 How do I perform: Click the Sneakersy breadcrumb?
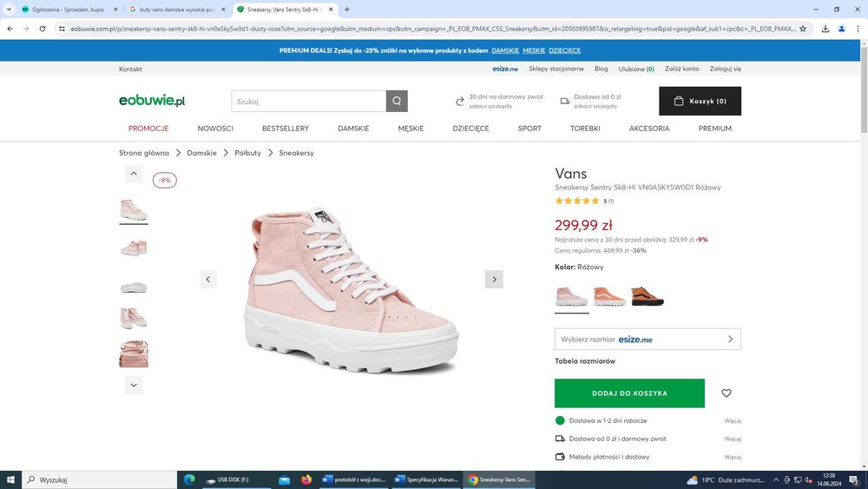(x=296, y=153)
